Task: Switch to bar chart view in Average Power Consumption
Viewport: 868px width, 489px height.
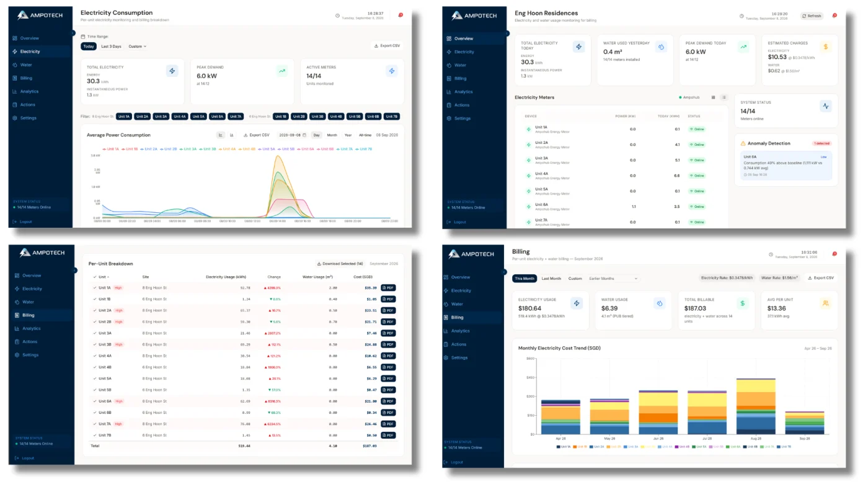Action: click(232, 135)
